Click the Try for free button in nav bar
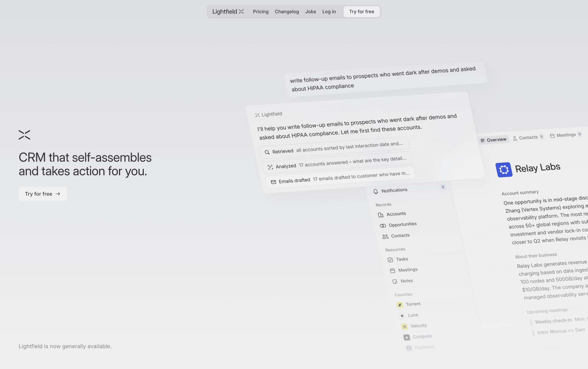588x369 pixels. pyautogui.click(x=361, y=12)
